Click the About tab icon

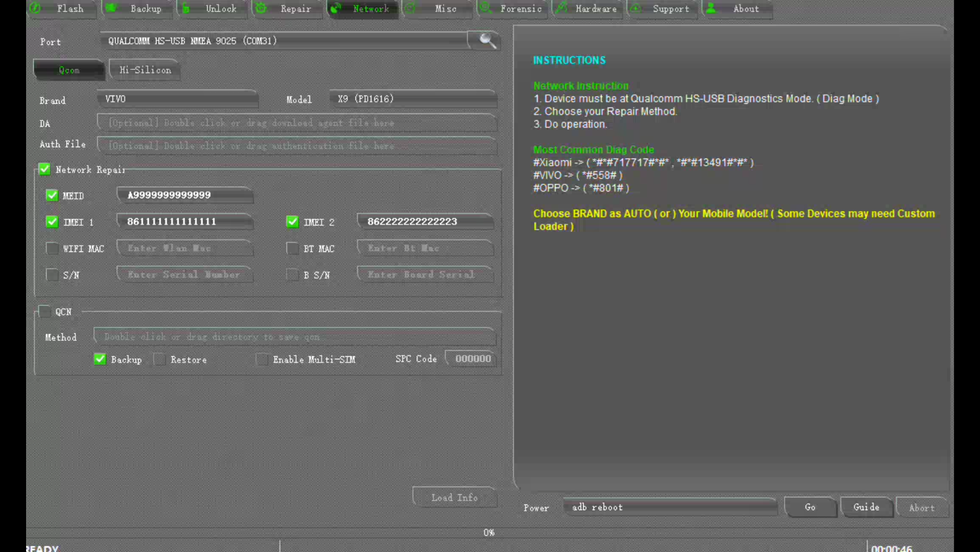coord(711,8)
